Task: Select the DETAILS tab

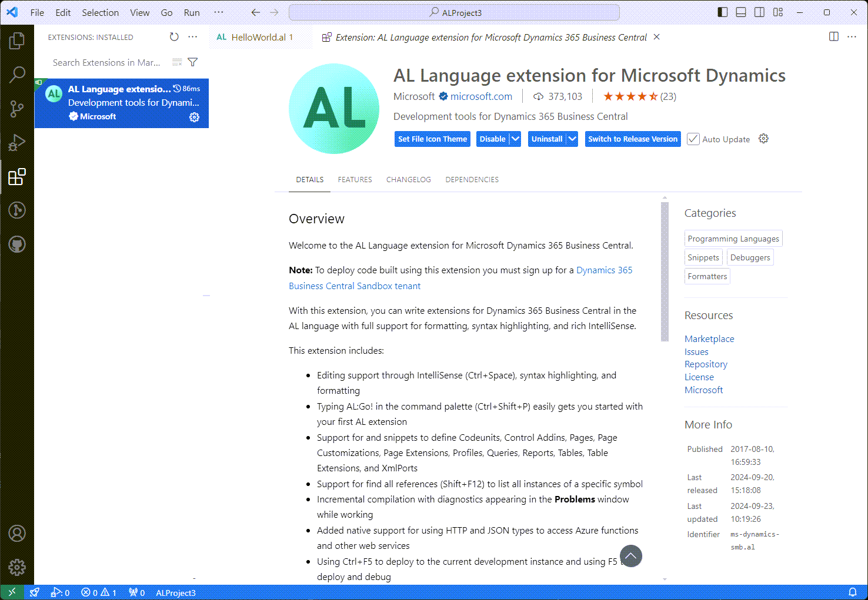Action: click(x=310, y=179)
